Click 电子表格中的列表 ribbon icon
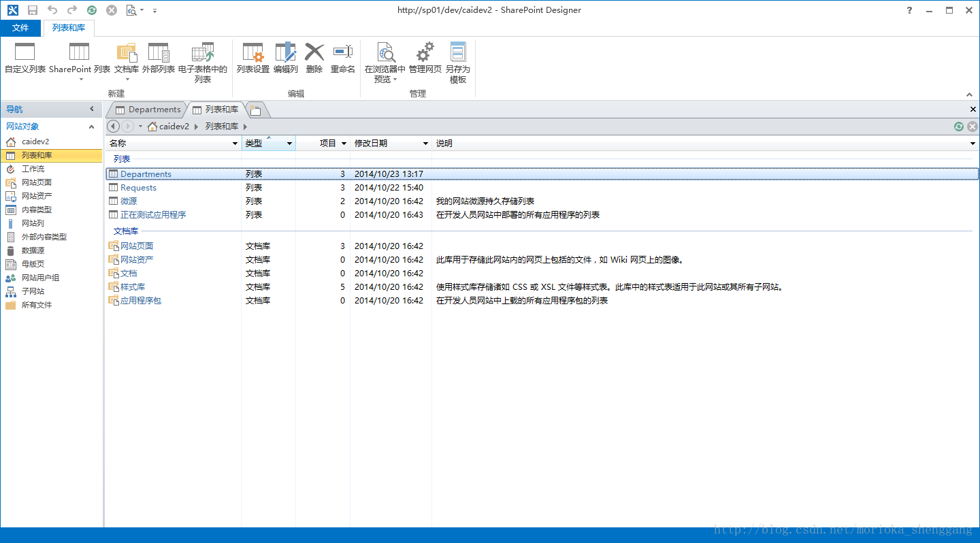 pyautogui.click(x=202, y=52)
